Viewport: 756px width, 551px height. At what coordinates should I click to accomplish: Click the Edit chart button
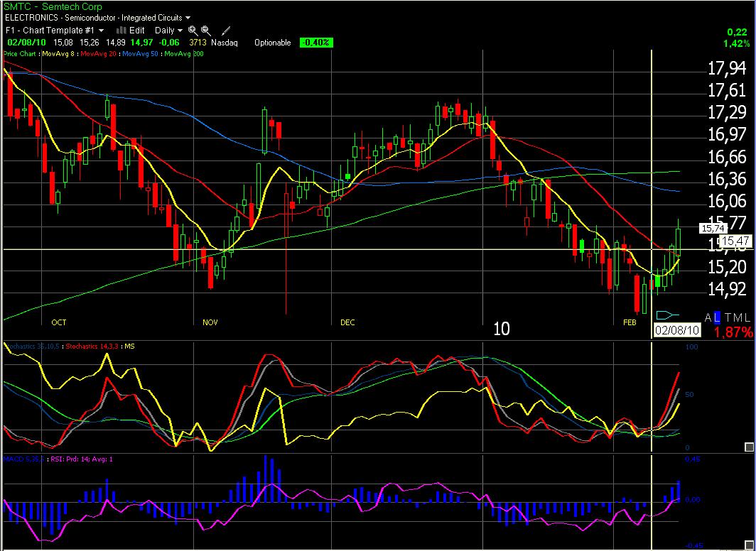tap(136, 31)
